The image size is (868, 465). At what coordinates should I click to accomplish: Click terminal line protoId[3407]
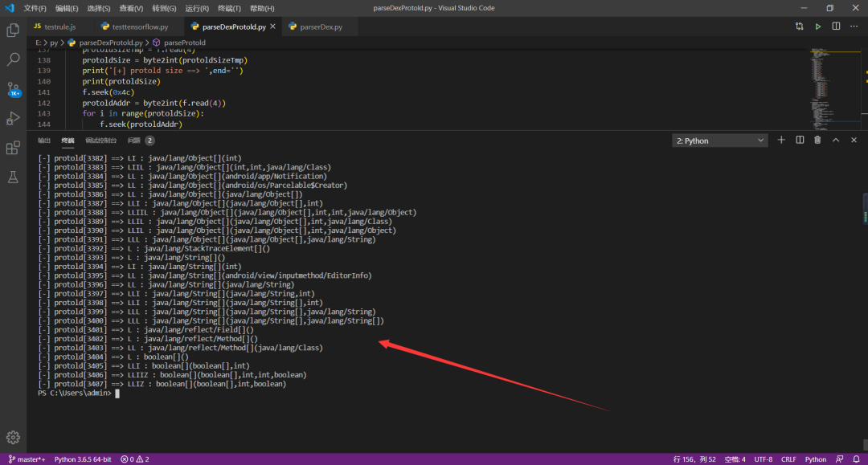(162, 384)
